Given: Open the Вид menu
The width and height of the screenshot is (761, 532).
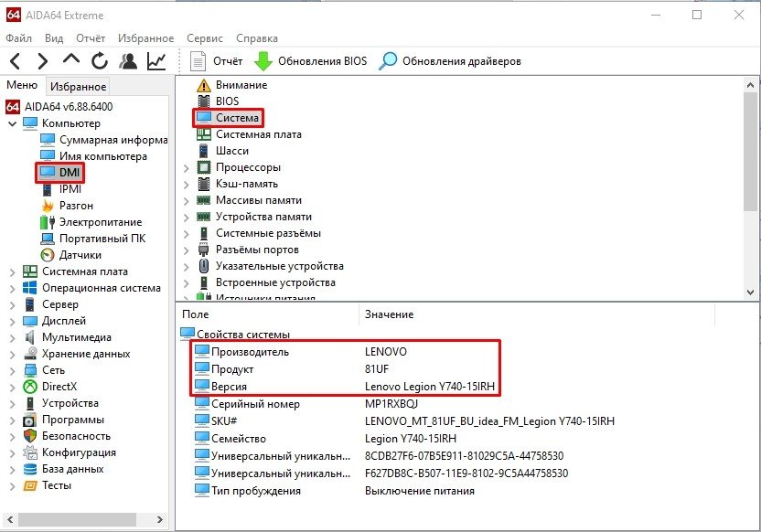Looking at the screenshot, I should (54, 38).
